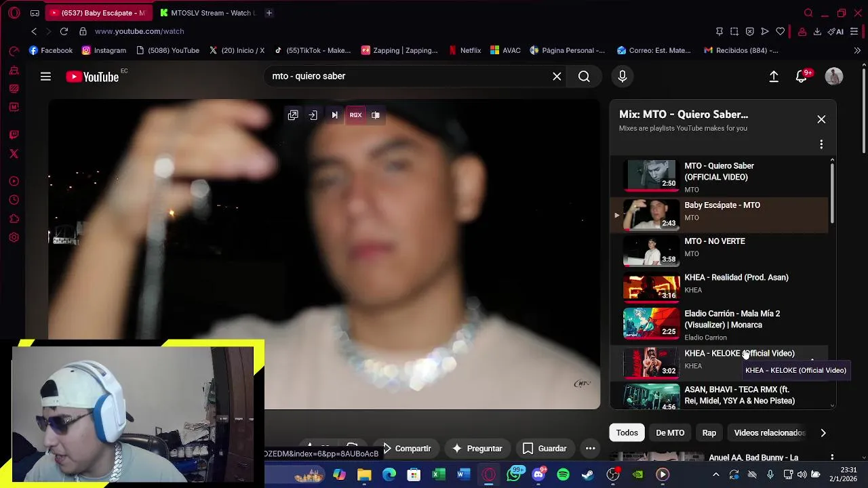The image size is (868, 488).
Task: Select the Todos filter chip
Action: coord(627,432)
